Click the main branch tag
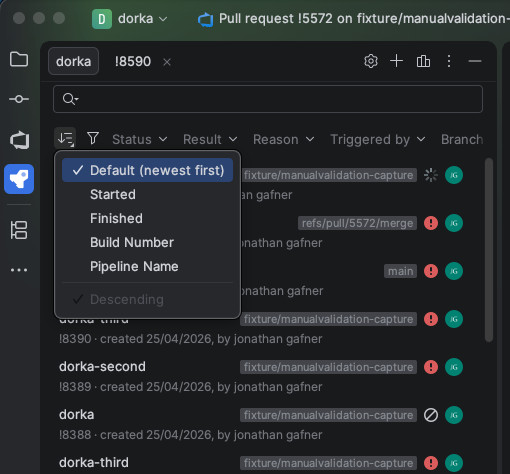Image resolution: width=510 pixels, height=474 pixels. point(400,271)
